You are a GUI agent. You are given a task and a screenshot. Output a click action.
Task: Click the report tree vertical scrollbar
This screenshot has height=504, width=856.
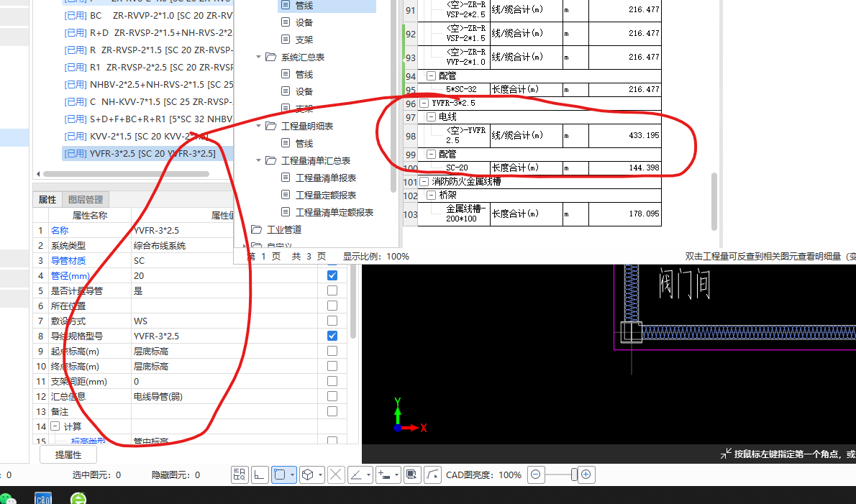(394, 96)
